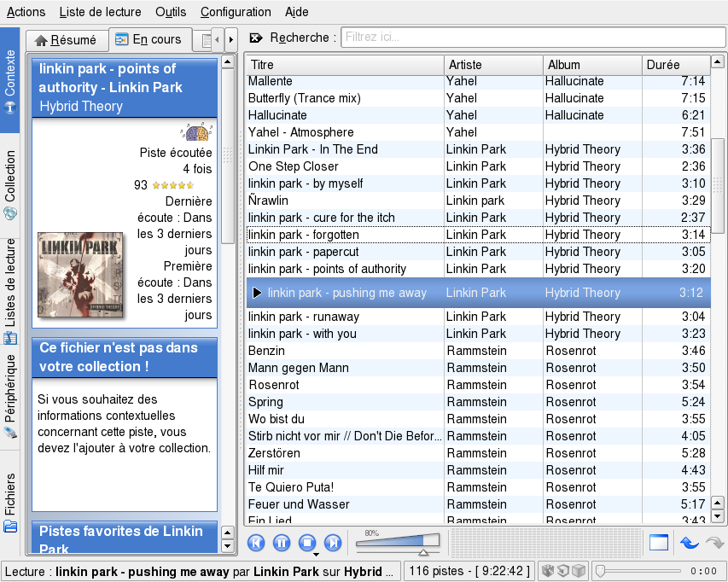Select 'Yahel - Atmosphere' track
The image size is (728, 582).
click(x=478, y=132)
